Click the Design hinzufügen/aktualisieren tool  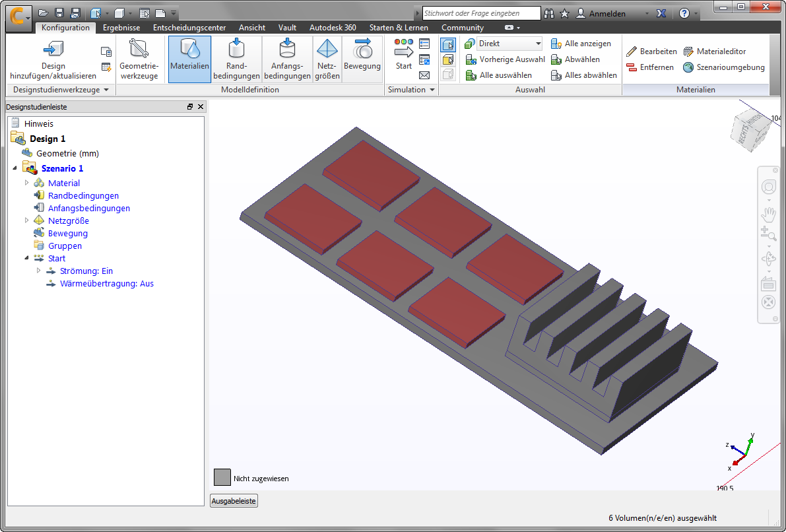[x=53, y=59]
